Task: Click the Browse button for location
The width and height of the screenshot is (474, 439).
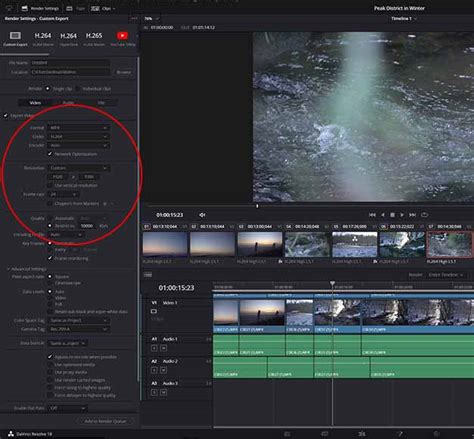Action: click(x=123, y=72)
